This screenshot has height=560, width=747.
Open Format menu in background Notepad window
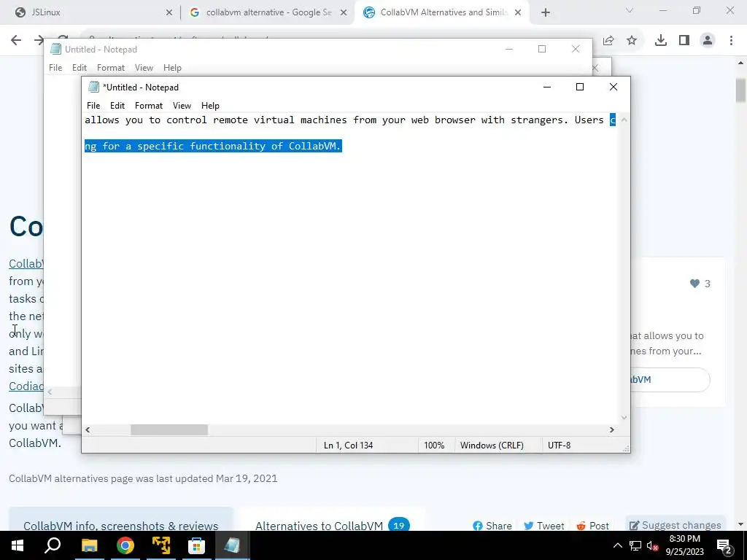point(111,68)
